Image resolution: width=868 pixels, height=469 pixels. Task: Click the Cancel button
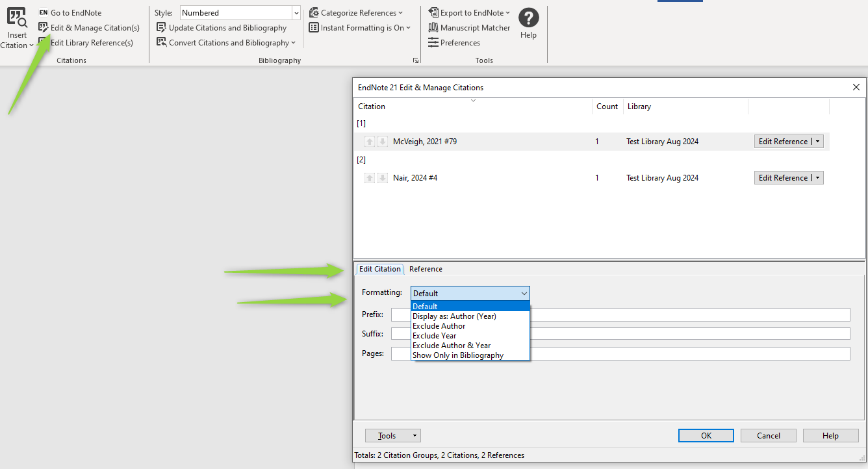[768, 436]
